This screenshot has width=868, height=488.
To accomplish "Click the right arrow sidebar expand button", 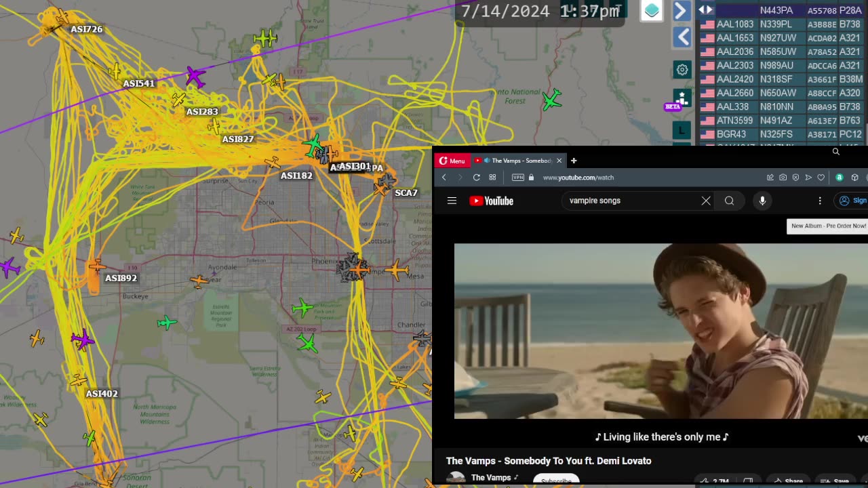I will 682,11.
